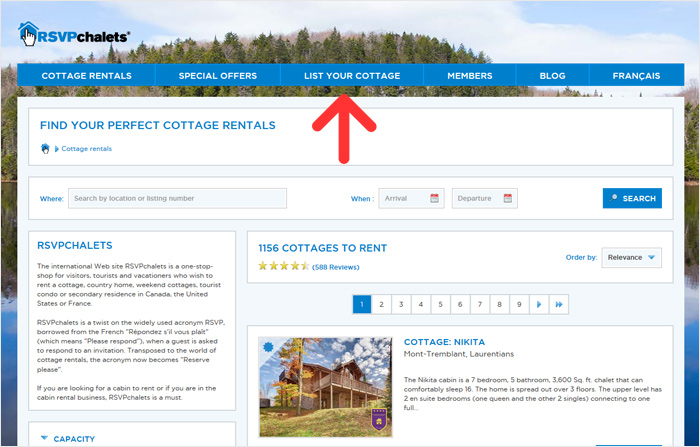700x447 pixels.
Task: Go to results page 3
Action: click(x=401, y=305)
